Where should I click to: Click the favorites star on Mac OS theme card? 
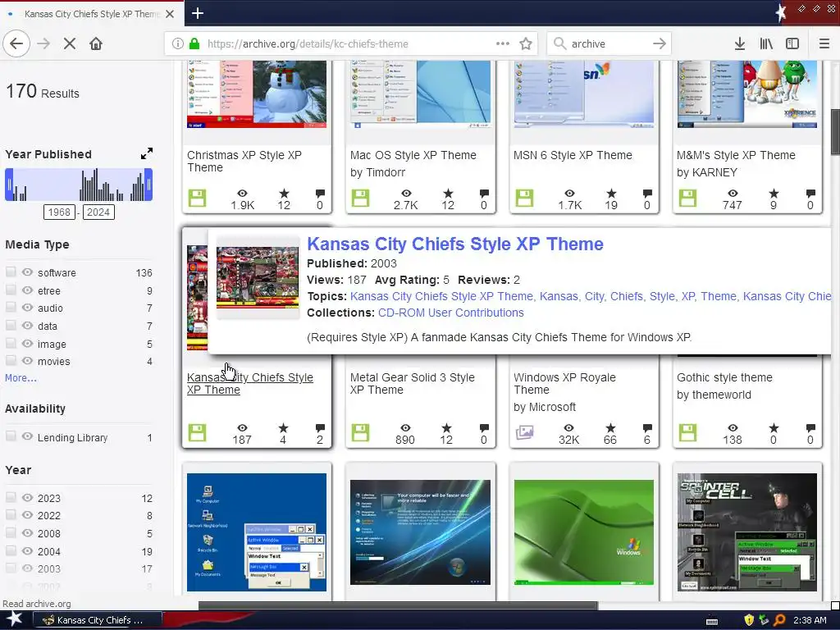pos(448,193)
